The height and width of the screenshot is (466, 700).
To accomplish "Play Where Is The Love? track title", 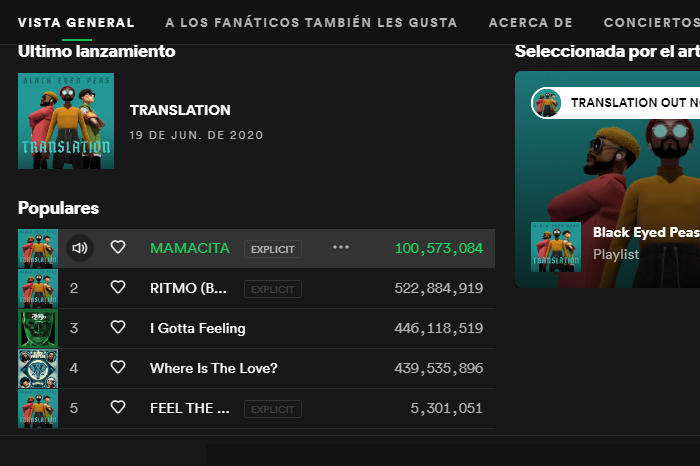I will tap(213, 368).
